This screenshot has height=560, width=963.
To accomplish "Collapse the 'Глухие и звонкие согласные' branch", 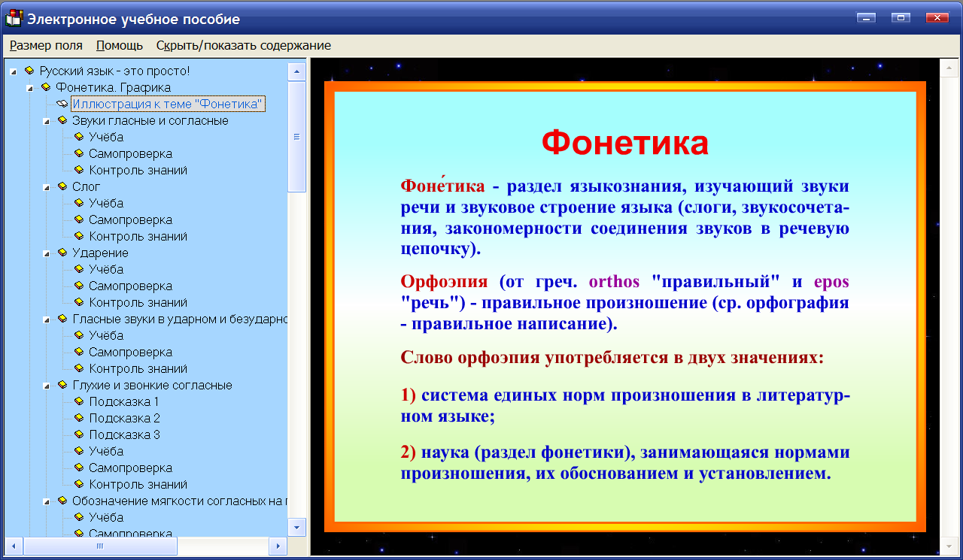I will coord(45,385).
